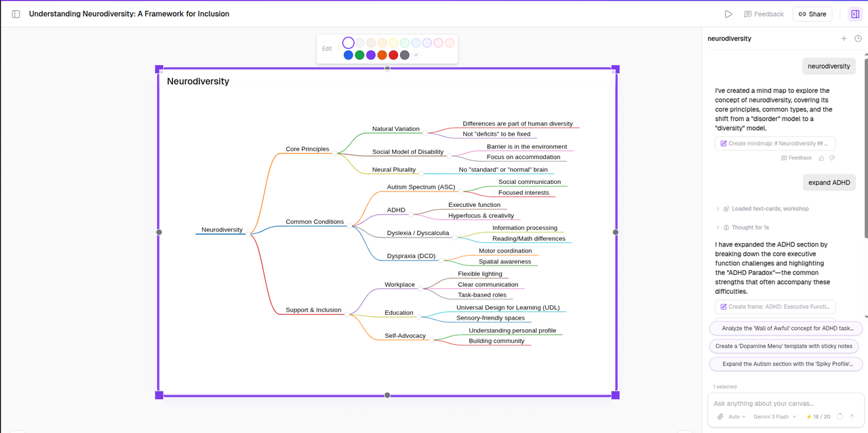868x433 pixels.
Task: Collapse the Common Conditions branch toggle
Action: point(350,226)
